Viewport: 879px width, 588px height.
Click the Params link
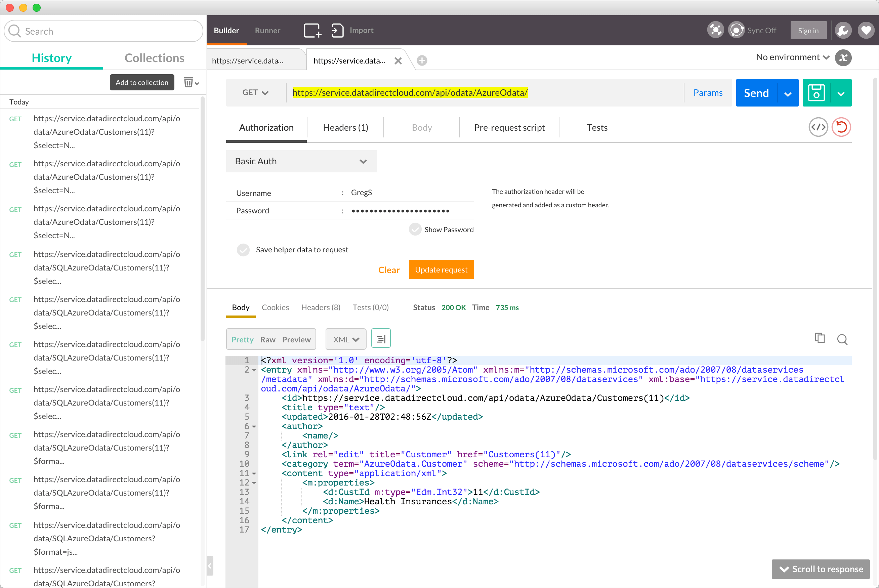tap(708, 93)
